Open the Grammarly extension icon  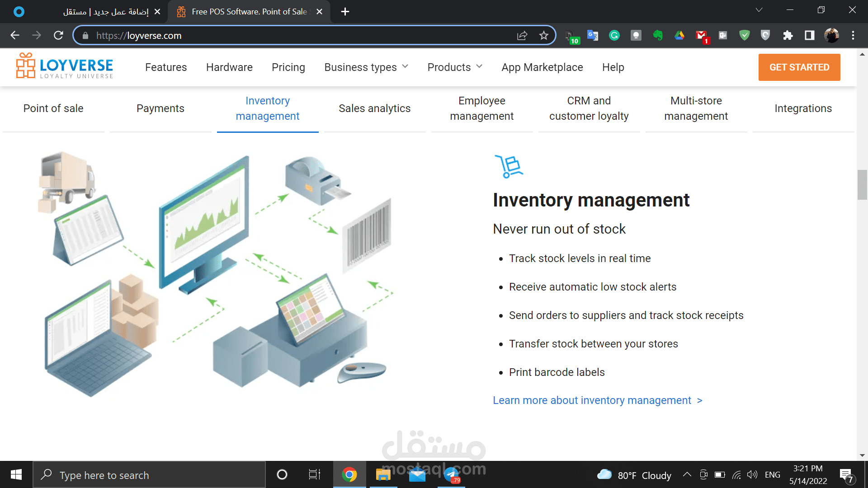pyautogui.click(x=614, y=35)
